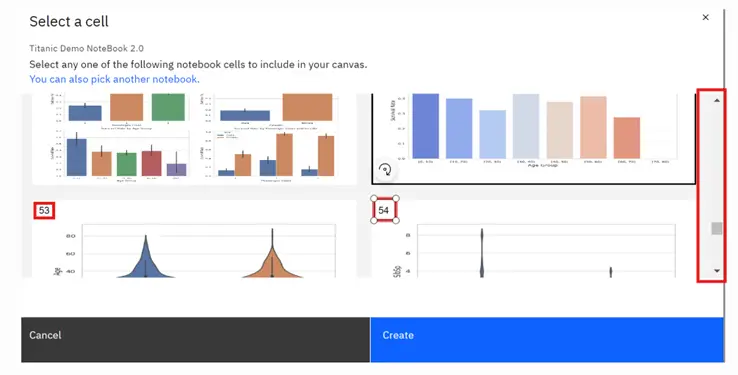738x375 pixels.
Task: Click top-left handle of the 54 badge
Action: (x=374, y=199)
